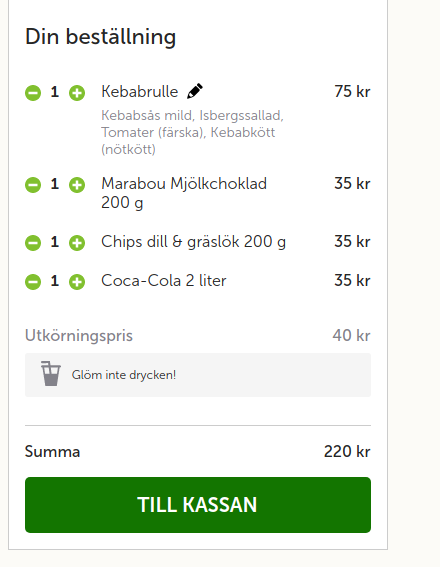Decrease Coca-Cola 2 liter quantity
This screenshot has height=567, width=440.
33,282
